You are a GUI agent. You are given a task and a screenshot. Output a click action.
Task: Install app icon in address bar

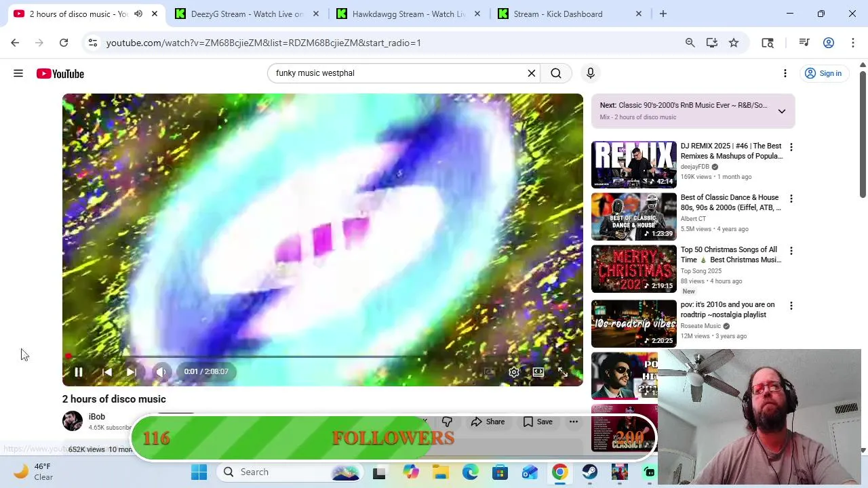pos(712,43)
